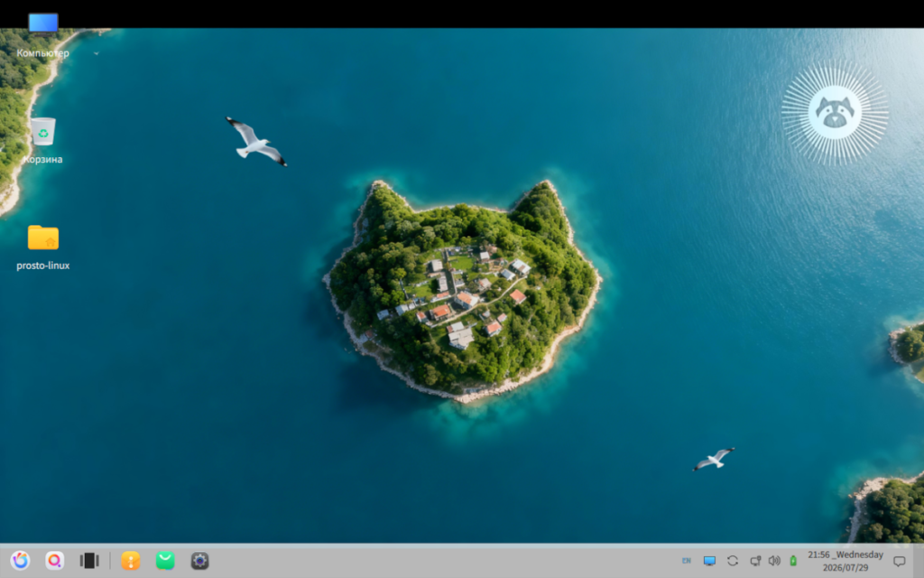924x578 pixels.
Task: Open the notification center bubble icon
Action: [900, 561]
